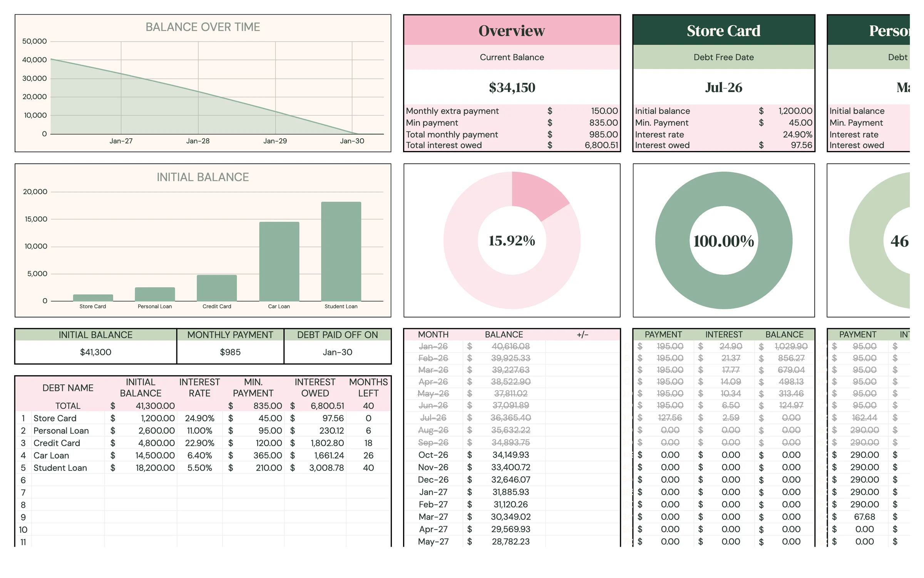
Task: Click the Overview panel heading
Action: click(512, 30)
